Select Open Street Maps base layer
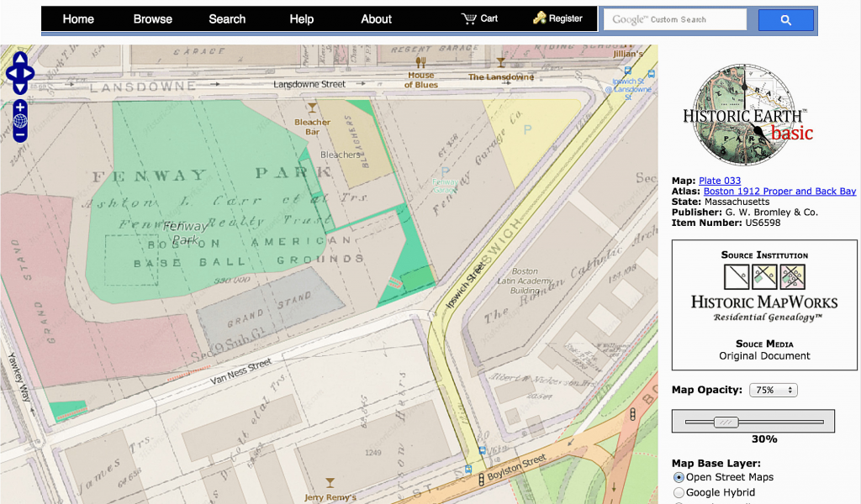This screenshot has width=861, height=504. [x=679, y=478]
